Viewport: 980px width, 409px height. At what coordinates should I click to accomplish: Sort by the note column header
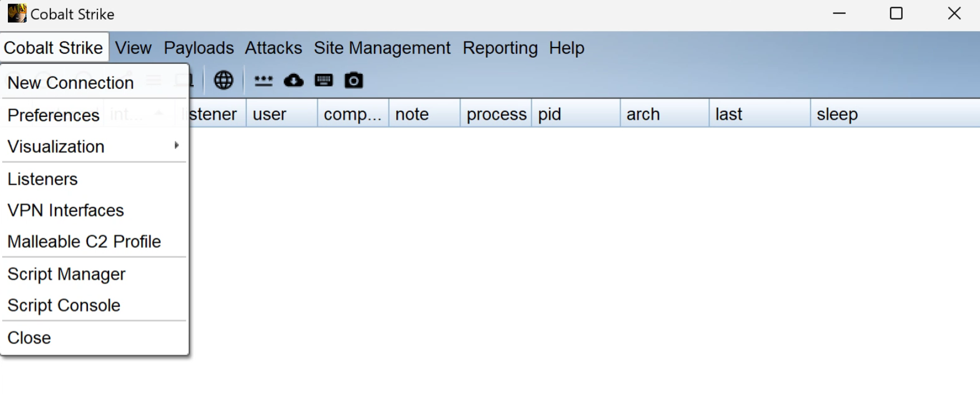(x=424, y=114)
